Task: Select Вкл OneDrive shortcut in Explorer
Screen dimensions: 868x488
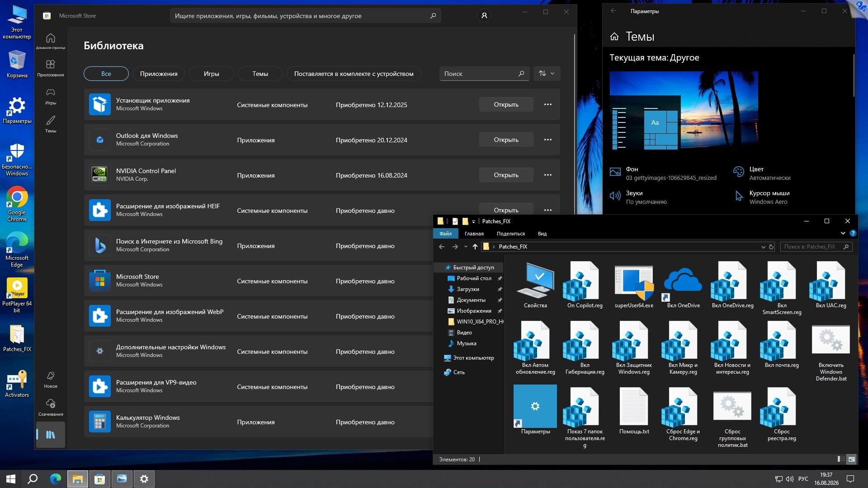Action: click(683, 285)
